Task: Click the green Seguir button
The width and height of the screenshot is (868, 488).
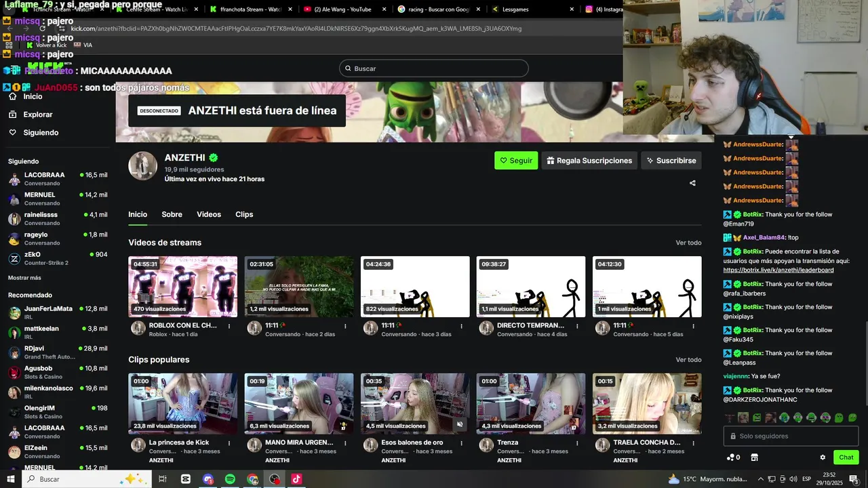Action: (516, 161)
